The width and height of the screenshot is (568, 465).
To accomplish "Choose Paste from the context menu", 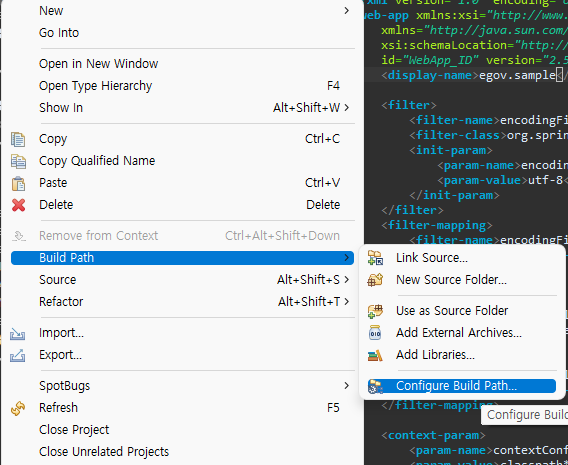I will (182, 183).
